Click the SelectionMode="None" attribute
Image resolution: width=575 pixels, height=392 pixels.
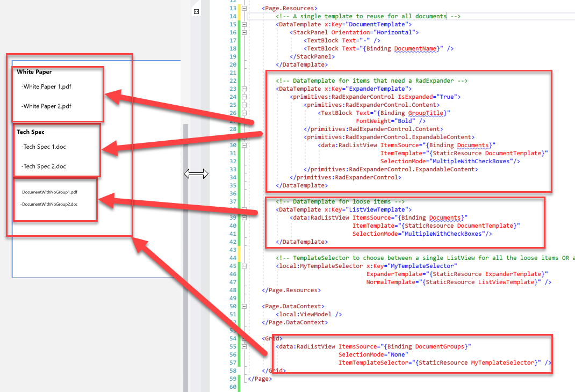pos(373,354)
